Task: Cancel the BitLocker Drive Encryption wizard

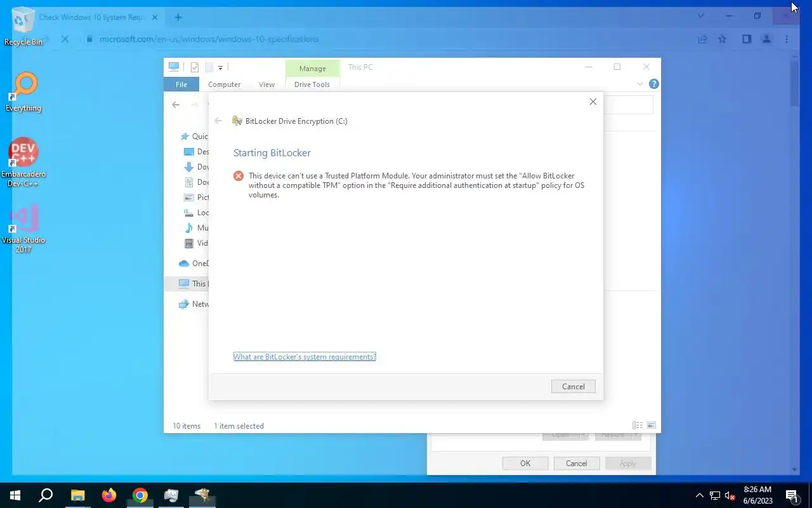Action: click(x=573, y=386)
